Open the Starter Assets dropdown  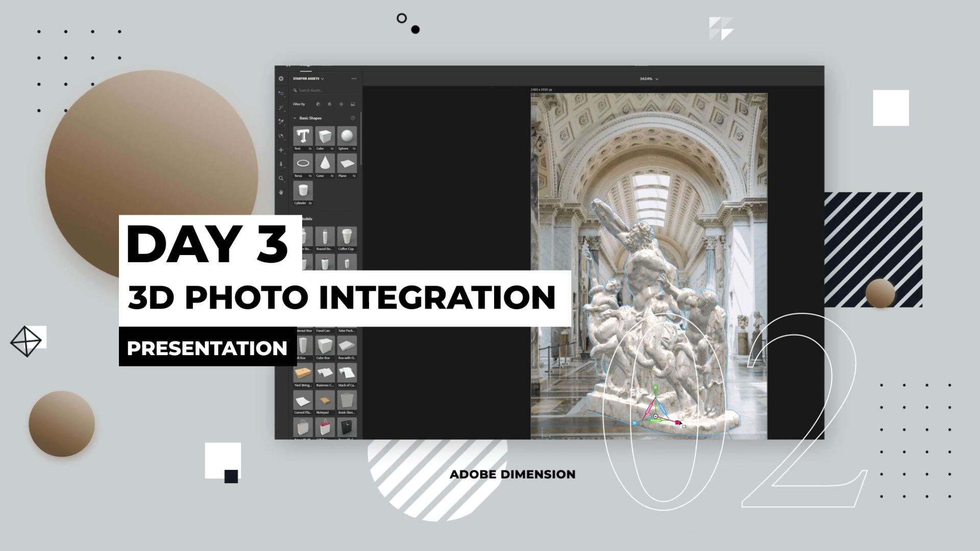pyautogui.click(x=323, y=79)
